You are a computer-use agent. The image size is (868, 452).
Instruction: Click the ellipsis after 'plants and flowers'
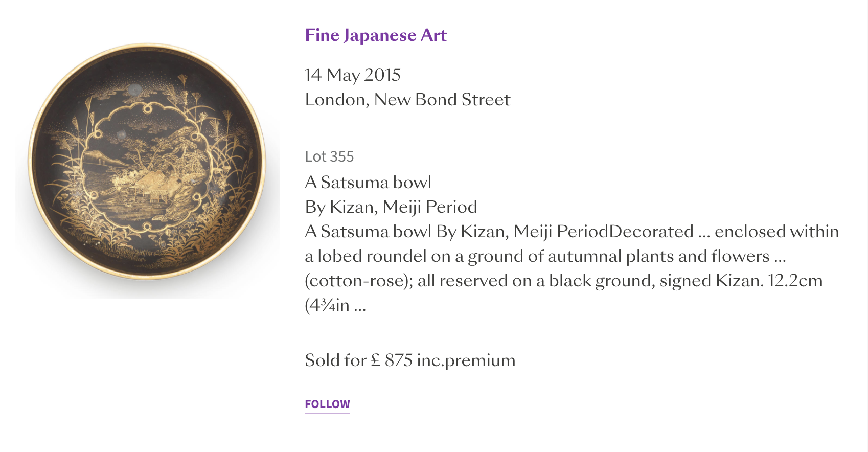click(x=780, y=257)
